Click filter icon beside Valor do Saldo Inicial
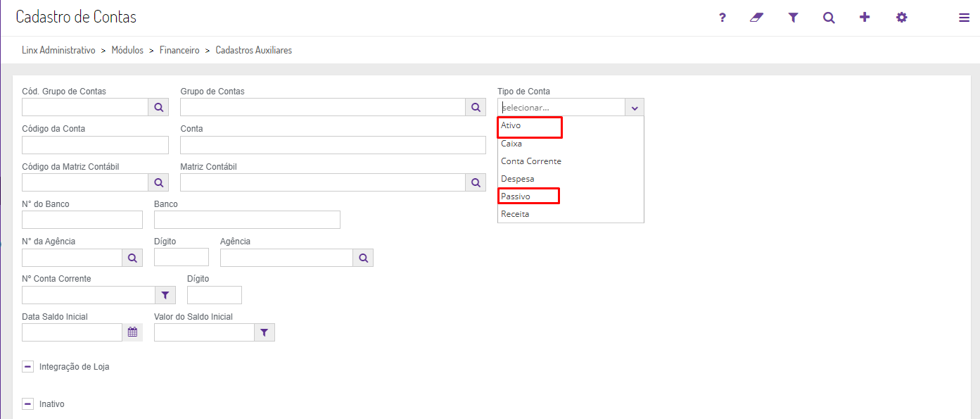This screenshot has height=419, width=980. click(264, 332)
